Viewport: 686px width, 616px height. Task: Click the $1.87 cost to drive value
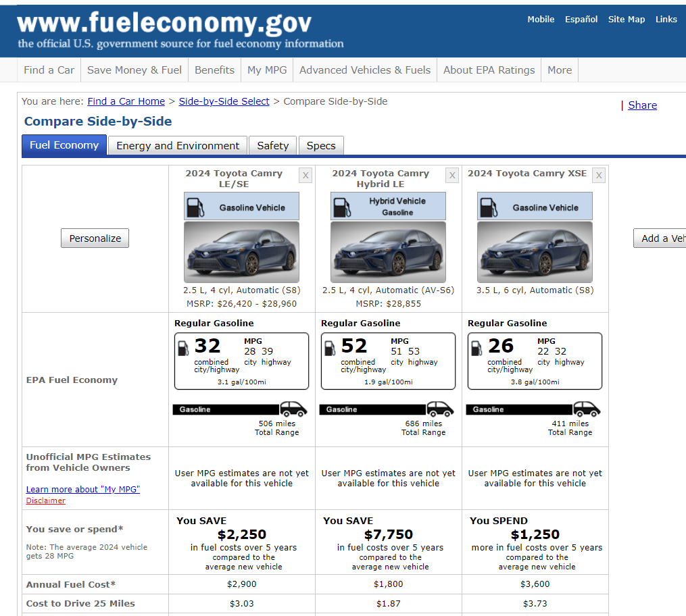pyautogui.click(x=388, y=604)
